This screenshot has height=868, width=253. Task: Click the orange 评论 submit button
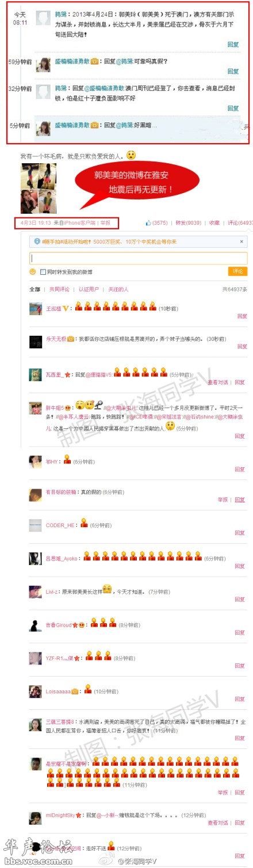[x=238, y=271]
